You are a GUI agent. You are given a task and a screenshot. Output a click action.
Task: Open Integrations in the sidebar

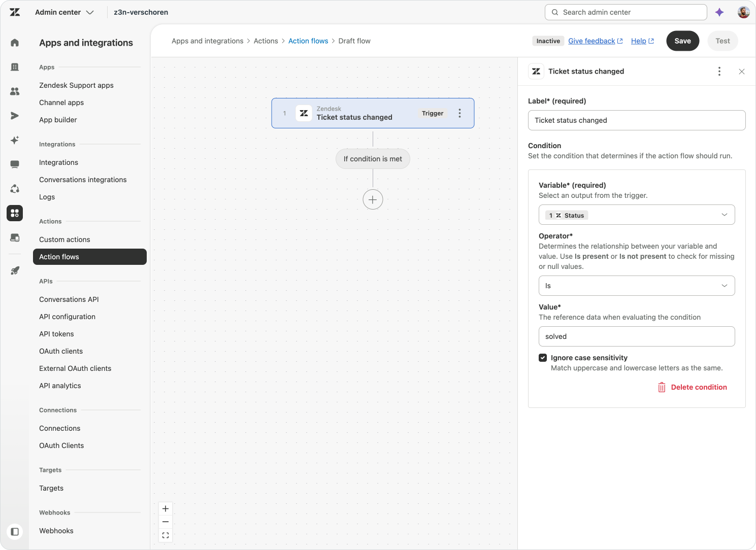[58, 162]
